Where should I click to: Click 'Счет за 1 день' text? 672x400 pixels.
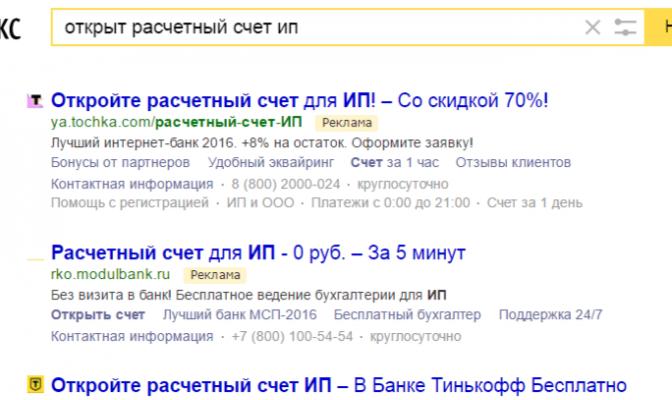535,202
